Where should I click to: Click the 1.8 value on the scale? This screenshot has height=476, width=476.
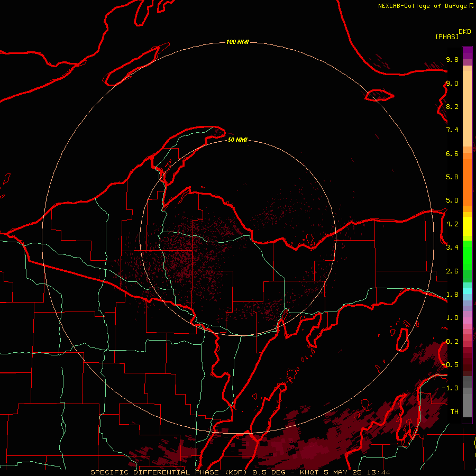[452, 295]
